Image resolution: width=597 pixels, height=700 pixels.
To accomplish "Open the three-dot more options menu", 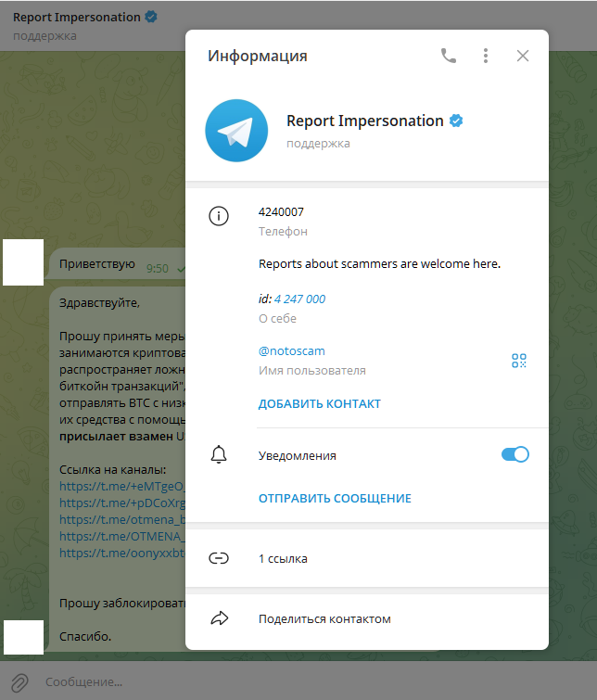I will click(x=486, y=56).
